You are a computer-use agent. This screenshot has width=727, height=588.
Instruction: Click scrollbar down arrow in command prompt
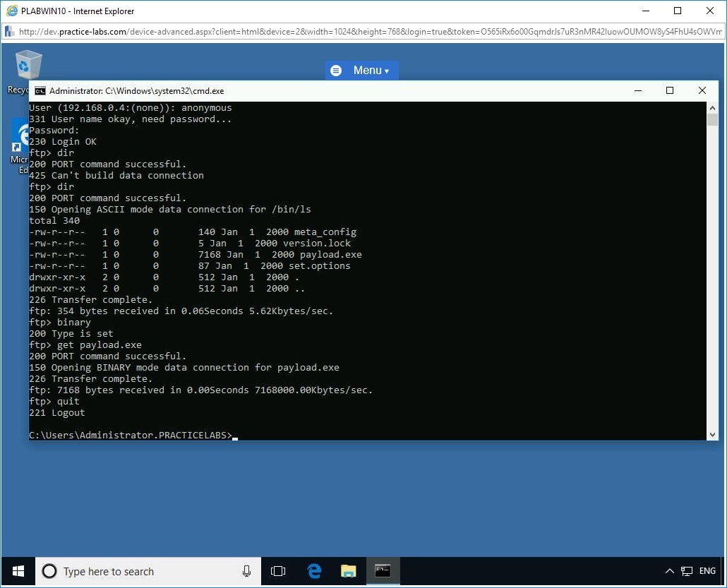pyautogui.click(x=713, y=435)
